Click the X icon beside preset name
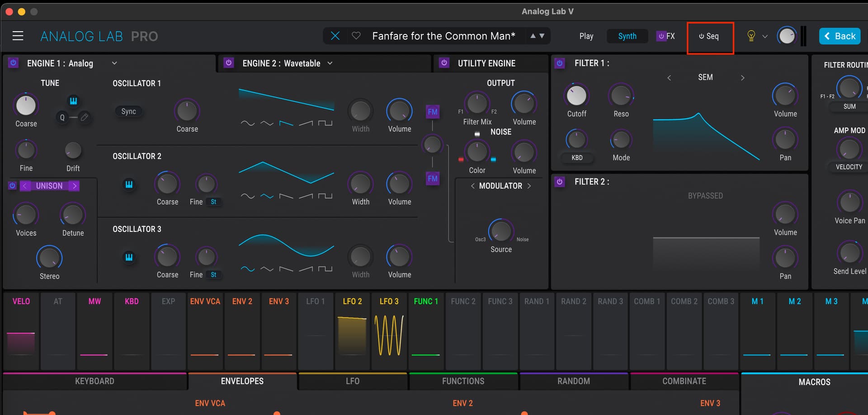Viewport: 868px width, 415px height. [x=335, y=36]
